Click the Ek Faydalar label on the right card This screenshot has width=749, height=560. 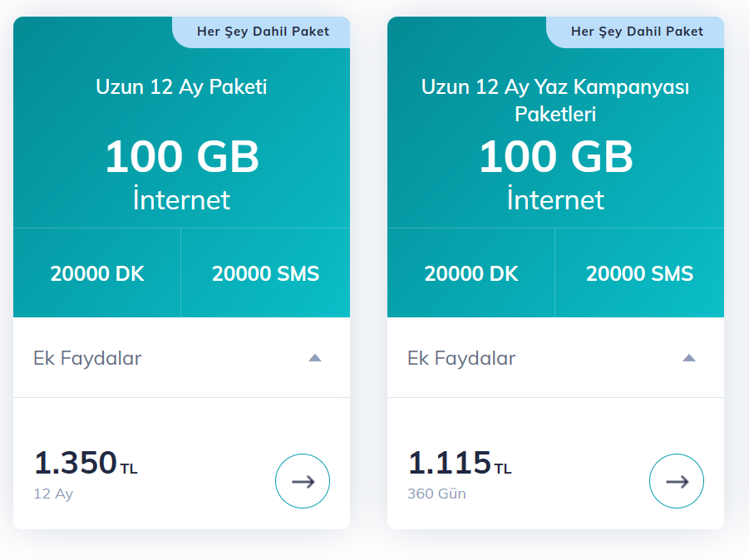[461, 358]
